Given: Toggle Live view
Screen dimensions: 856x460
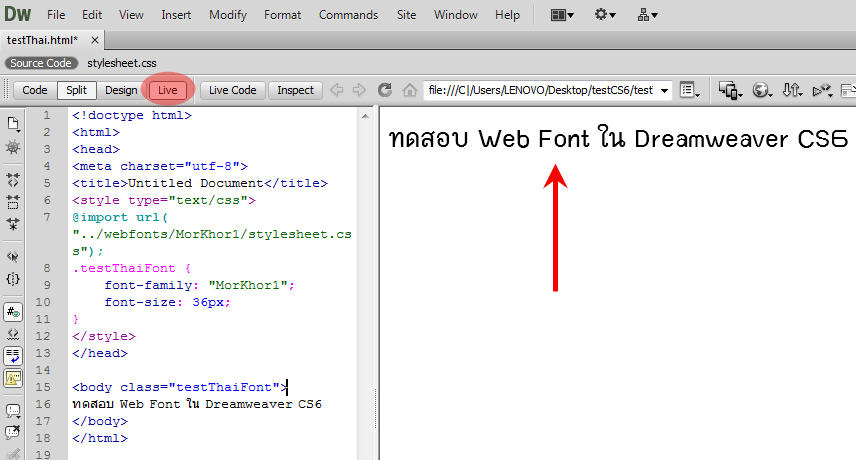Looking at the screenshot, I should pos(168,90).
